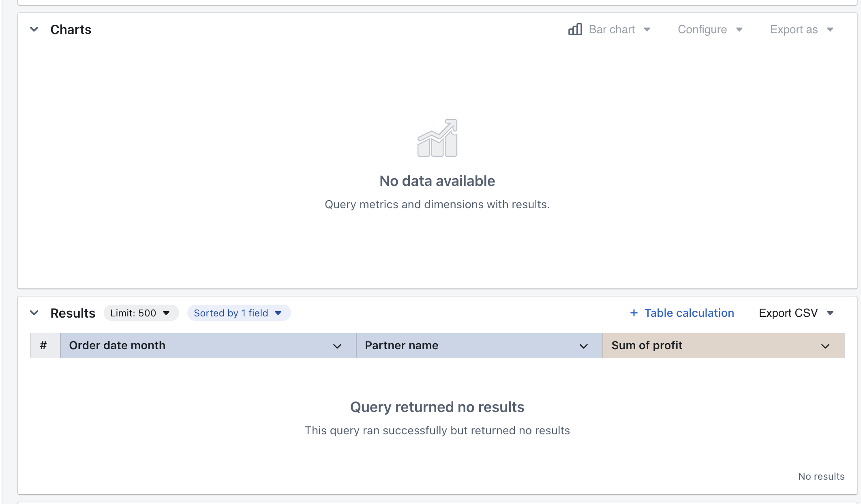Select the Order date month column header

[117, 345]
